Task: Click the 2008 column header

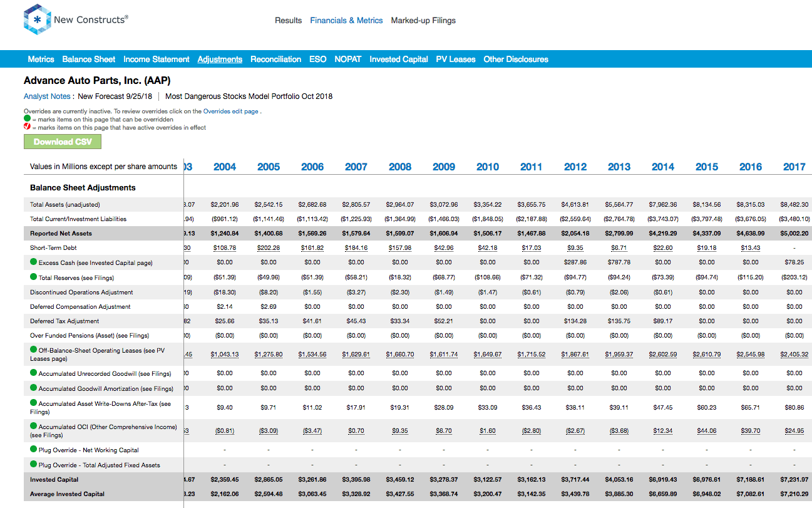Action: point(400,167)
